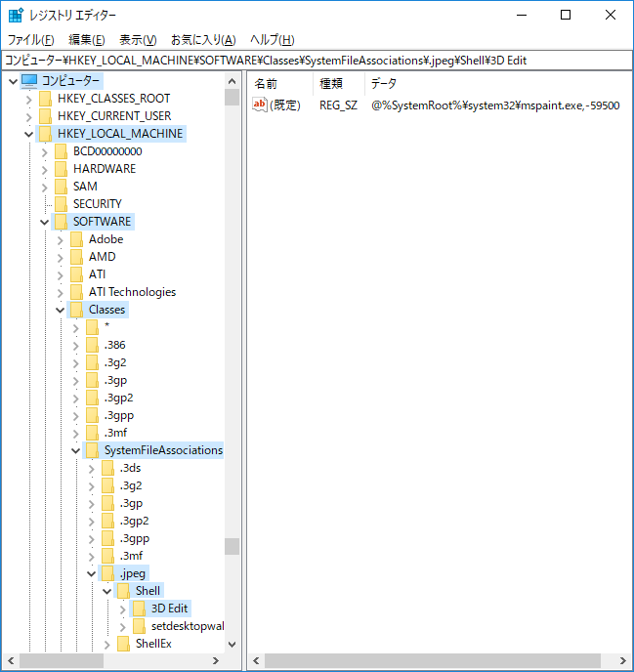The width and height of the screenshot is (634, 672).
Task: Collapse the HKEY_LOCAL_MACHINE node
Action: [x=28, y=134]
